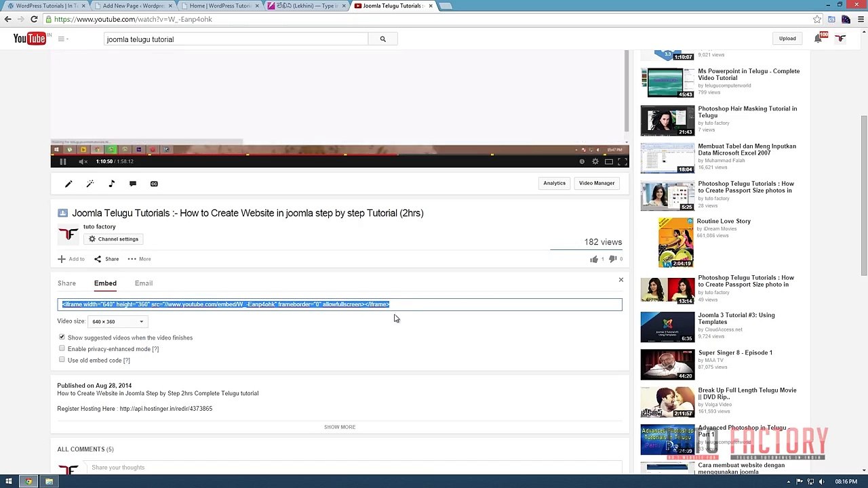Bookmark this page with the star
Viewport: 868px width, 488px height.
coord(817,19)
